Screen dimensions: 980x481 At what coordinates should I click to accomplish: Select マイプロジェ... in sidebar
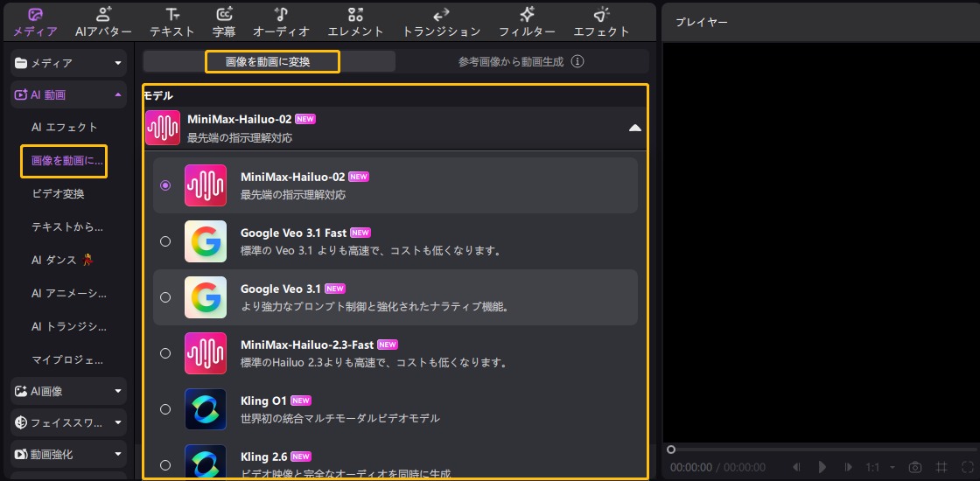(67, 359)
